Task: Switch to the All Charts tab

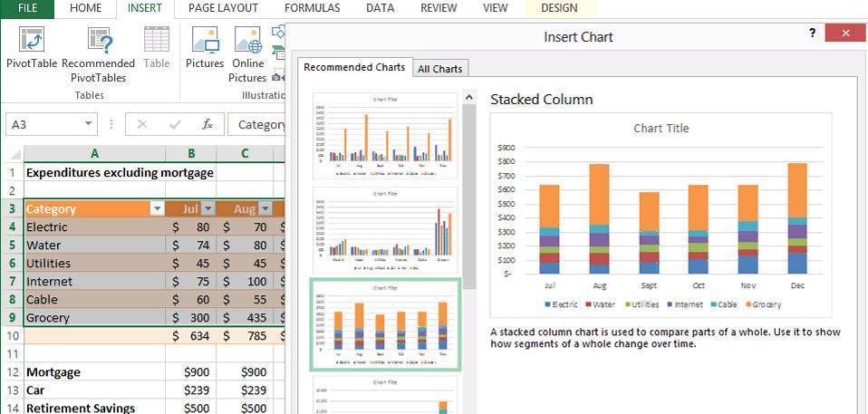Action: coord(439,69)
